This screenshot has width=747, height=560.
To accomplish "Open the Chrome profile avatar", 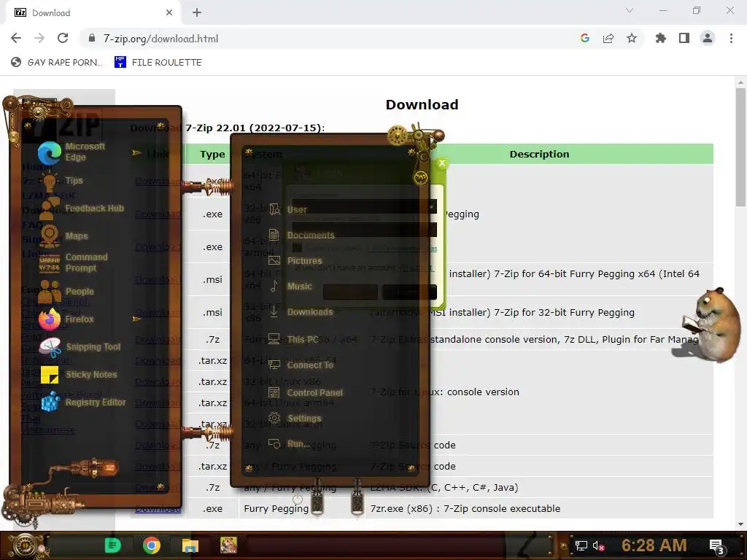I will 708,38.
